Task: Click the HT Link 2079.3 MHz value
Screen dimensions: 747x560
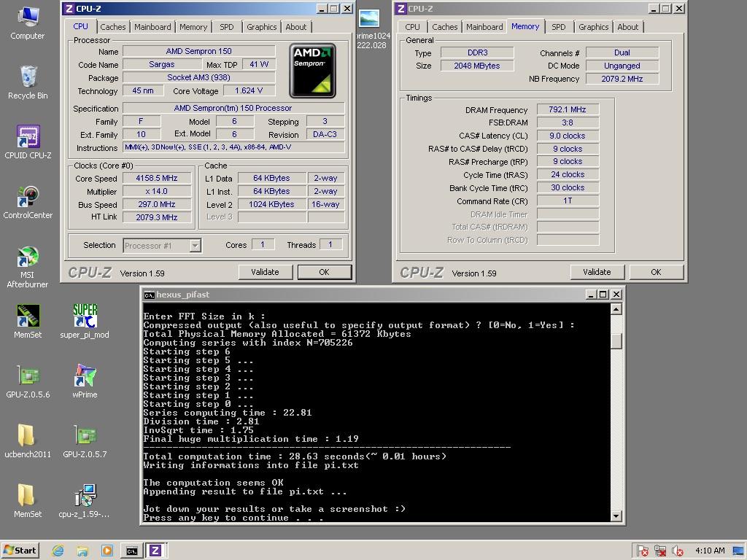Action: coord(157,217)
